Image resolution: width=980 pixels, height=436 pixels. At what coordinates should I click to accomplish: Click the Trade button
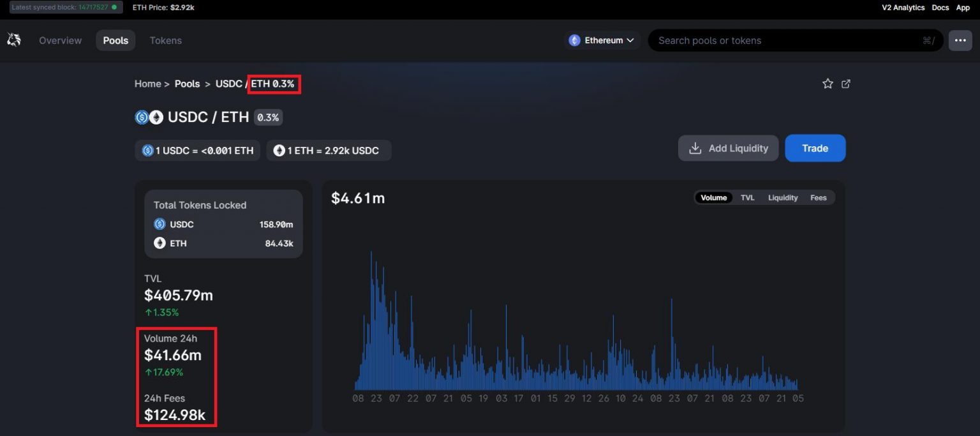pyautogui.click(x=815, y=147)
